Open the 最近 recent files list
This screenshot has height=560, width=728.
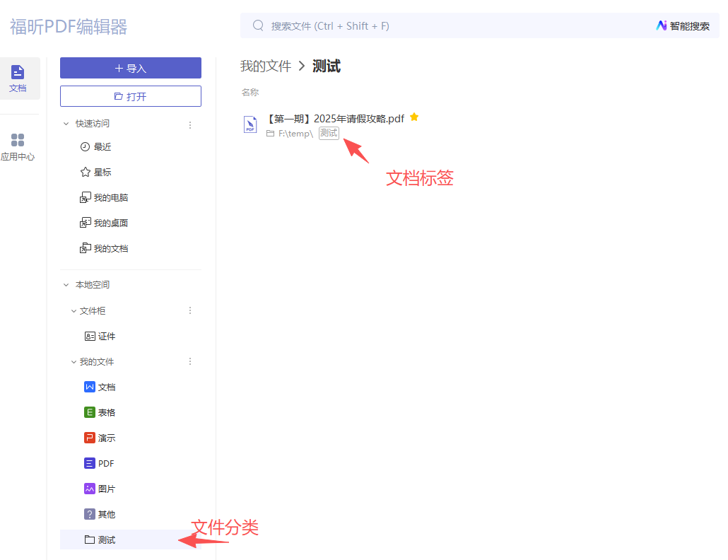[102, 147]
